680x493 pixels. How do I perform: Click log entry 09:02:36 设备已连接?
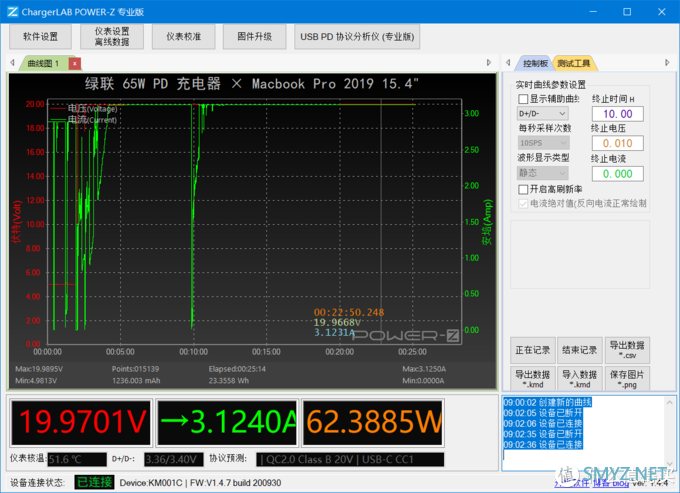coord(543,444)
